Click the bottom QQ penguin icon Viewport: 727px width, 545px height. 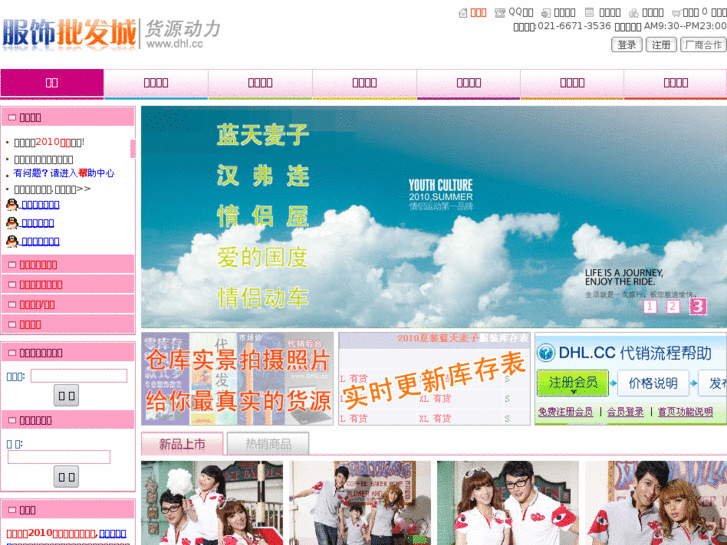coord(12,241)
